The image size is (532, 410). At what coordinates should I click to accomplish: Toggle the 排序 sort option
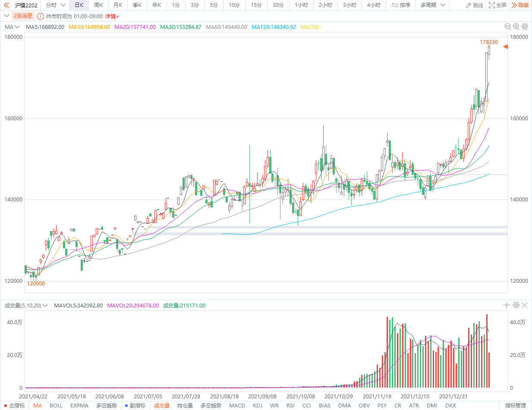point(401,5)
